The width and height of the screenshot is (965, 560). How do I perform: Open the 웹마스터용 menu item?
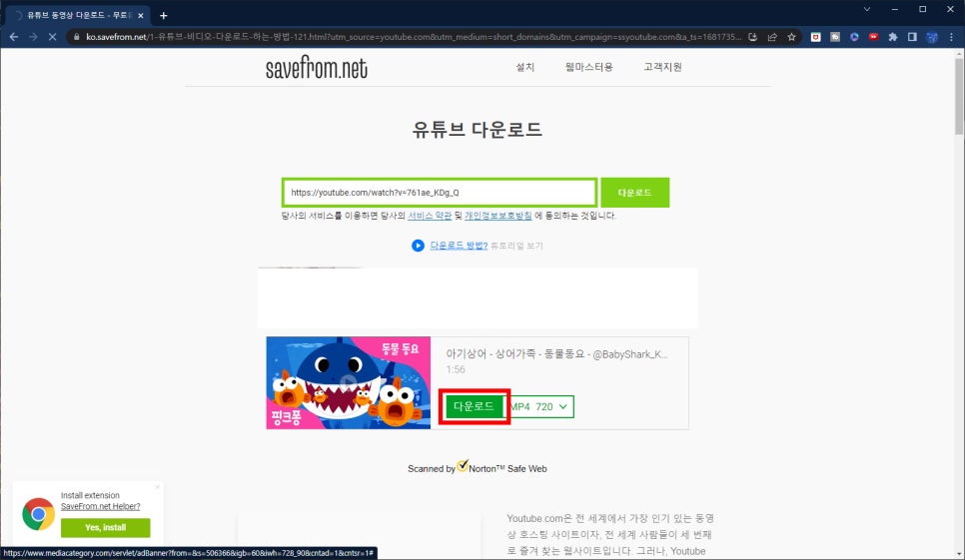(x=589, y=67)
